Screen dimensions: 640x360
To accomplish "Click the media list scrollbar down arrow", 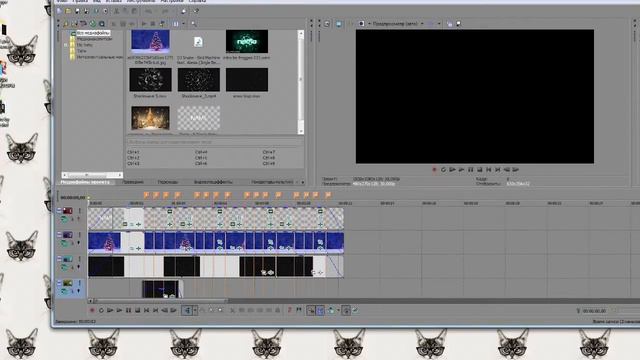I will 301,131.
